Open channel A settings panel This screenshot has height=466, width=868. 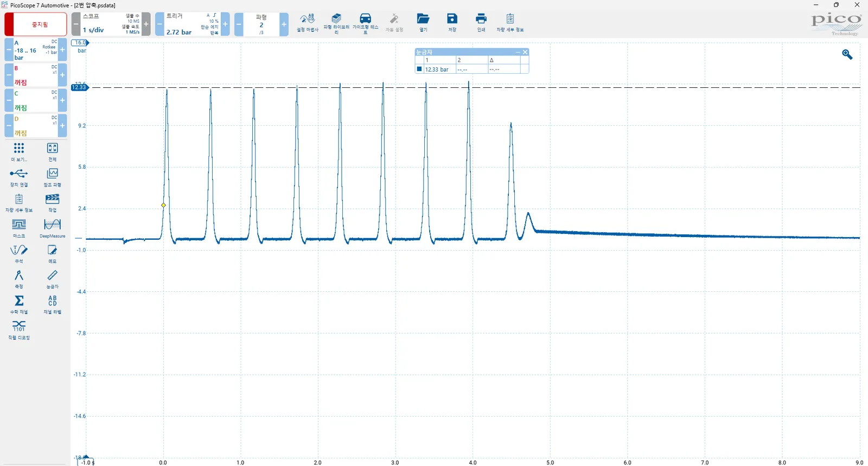[x=35, y=50]
